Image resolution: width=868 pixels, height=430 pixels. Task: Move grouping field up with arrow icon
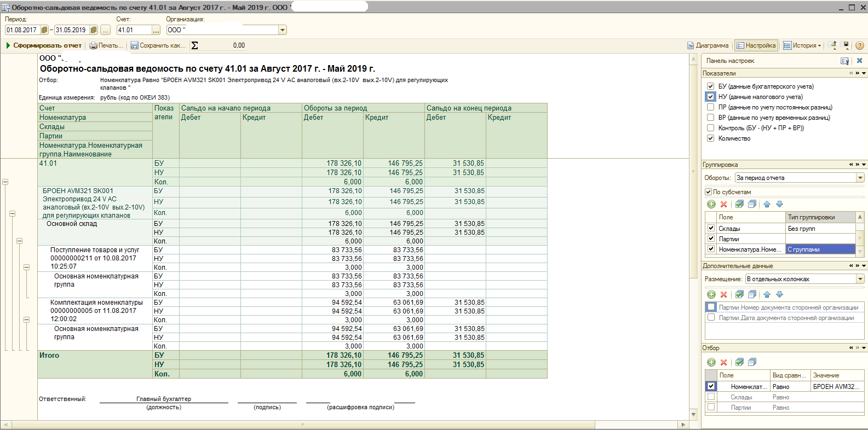coord(767,204)
